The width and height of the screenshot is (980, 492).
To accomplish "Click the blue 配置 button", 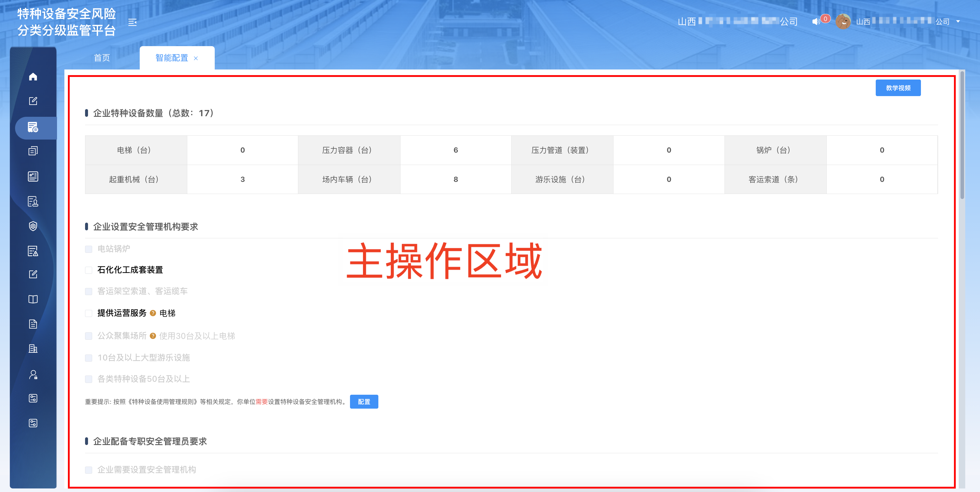I will point(364,402).
